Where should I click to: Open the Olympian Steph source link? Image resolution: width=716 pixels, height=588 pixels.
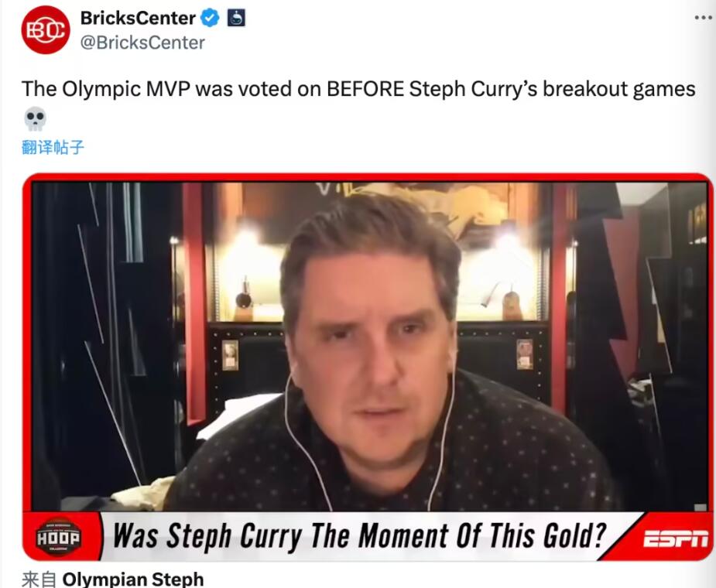[133, 579]
